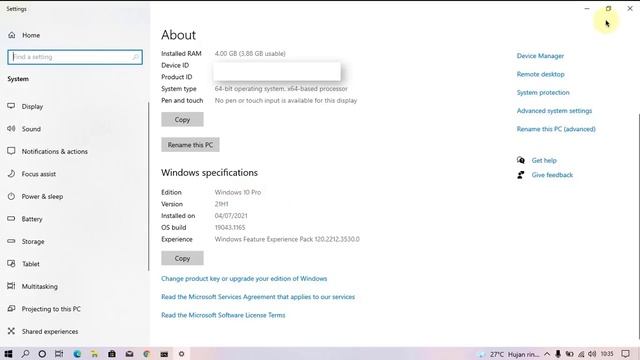
Task: Open the Windows Start menu
Action: coord(8,354)
